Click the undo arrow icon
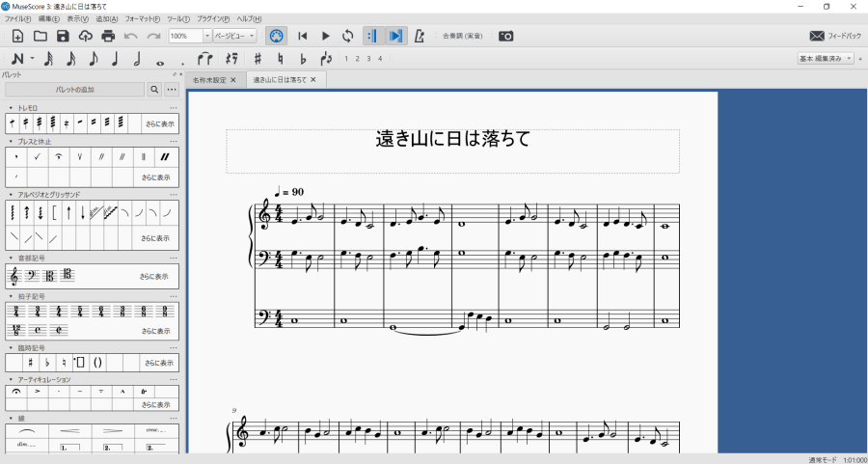The width and height of the screenshot is (868, 464). [130, 36]
